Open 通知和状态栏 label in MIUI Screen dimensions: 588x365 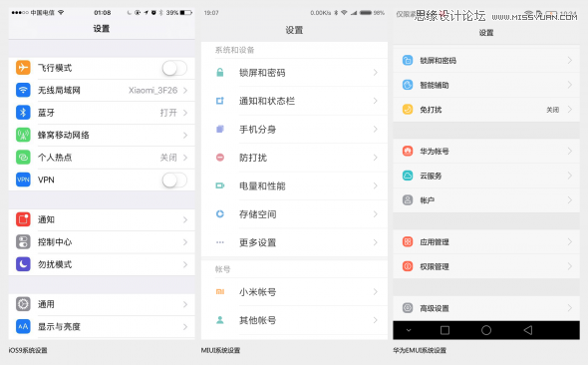coord(267,101)
